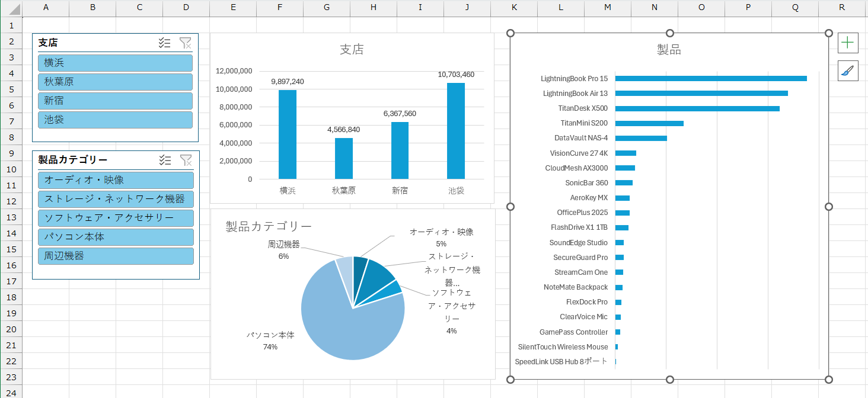This screenshot has height=398, width=868.
Task: Open Chart Styles via the brush icon
Action: 848,70
